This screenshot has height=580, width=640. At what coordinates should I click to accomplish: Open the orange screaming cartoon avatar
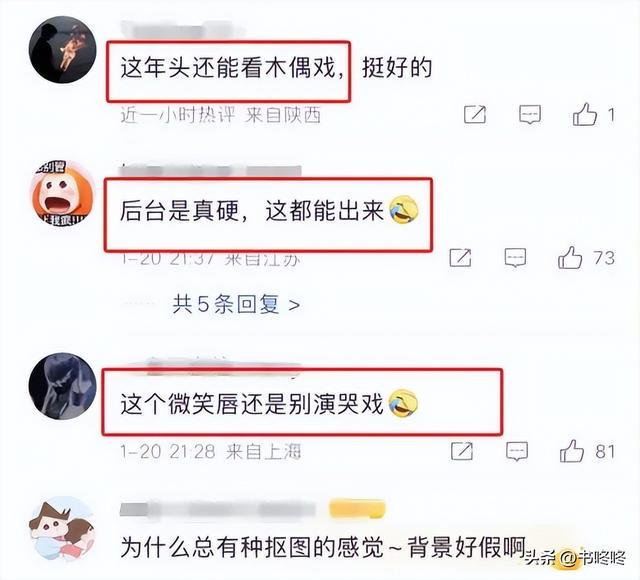pyautogui.click(x=62, y=193)
